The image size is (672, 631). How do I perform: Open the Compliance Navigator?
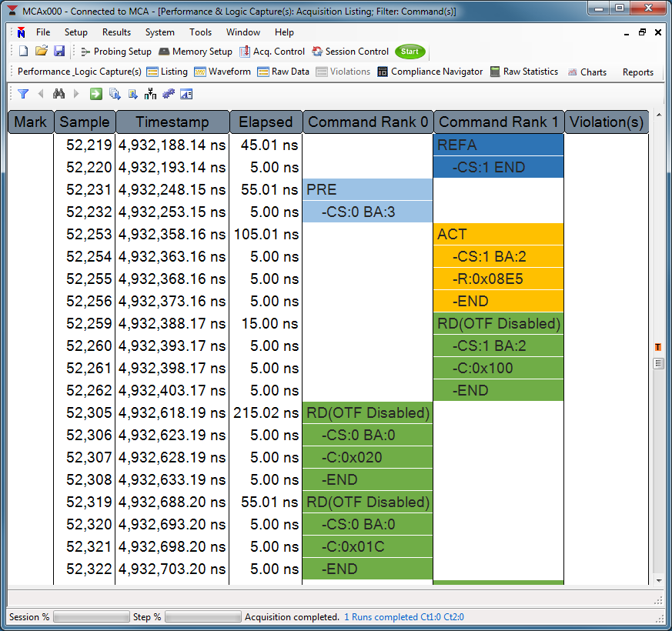(x=430, y=72)
